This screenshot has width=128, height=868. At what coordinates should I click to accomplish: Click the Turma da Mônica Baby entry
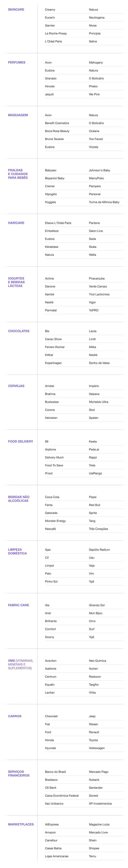tap(104, 202)
